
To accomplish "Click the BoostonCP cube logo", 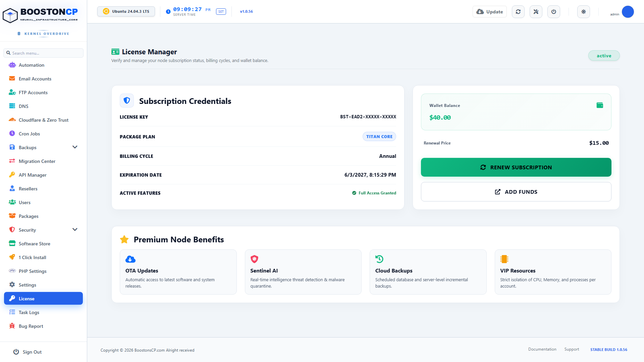I will coord(10,15).
